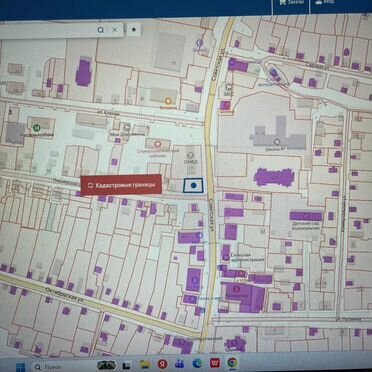Click the Октябрьская ул. street label
This screenshot has width=372, height=372.
[x=64, y=294]
